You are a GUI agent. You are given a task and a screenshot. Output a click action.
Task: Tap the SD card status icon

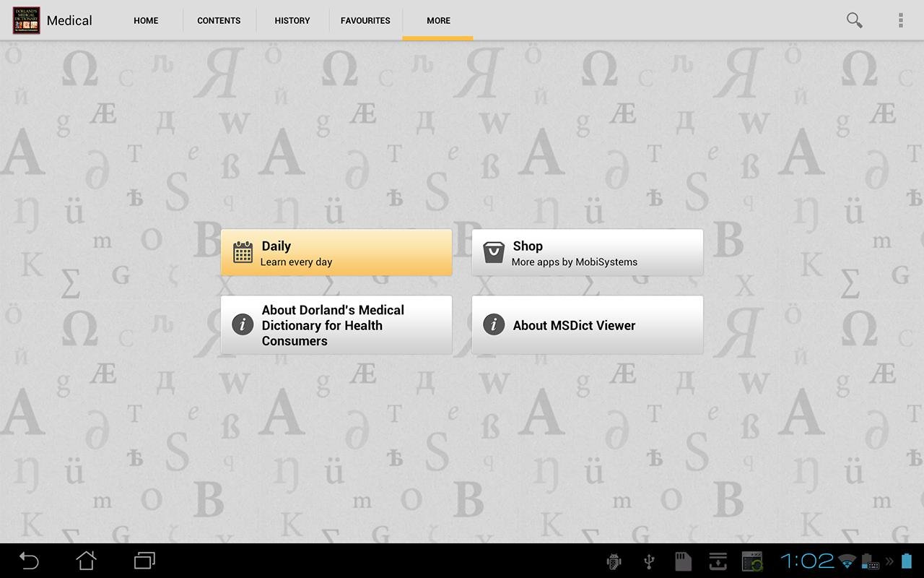(683, 561)
